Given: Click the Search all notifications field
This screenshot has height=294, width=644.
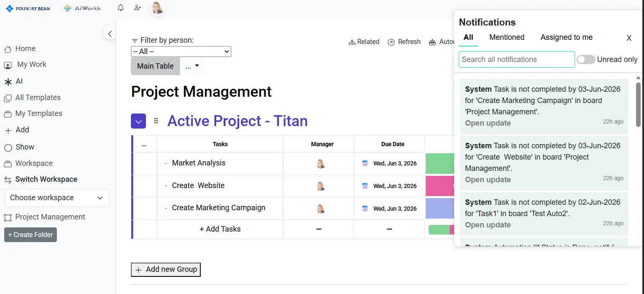Looking at the screenshot, I should point(517,59).
